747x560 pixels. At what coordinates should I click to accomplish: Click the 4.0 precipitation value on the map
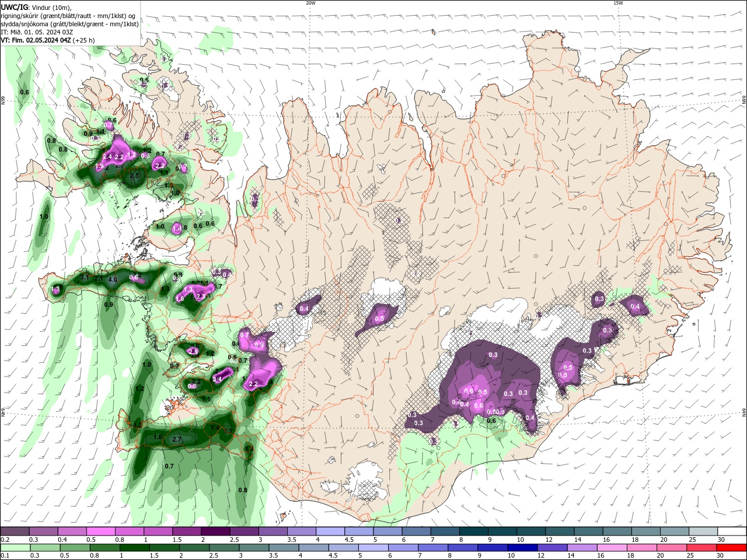click(113, 280)
